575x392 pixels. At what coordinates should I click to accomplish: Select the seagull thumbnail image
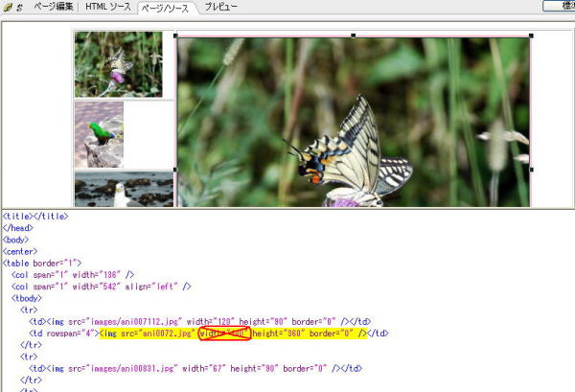coord(124,189)
